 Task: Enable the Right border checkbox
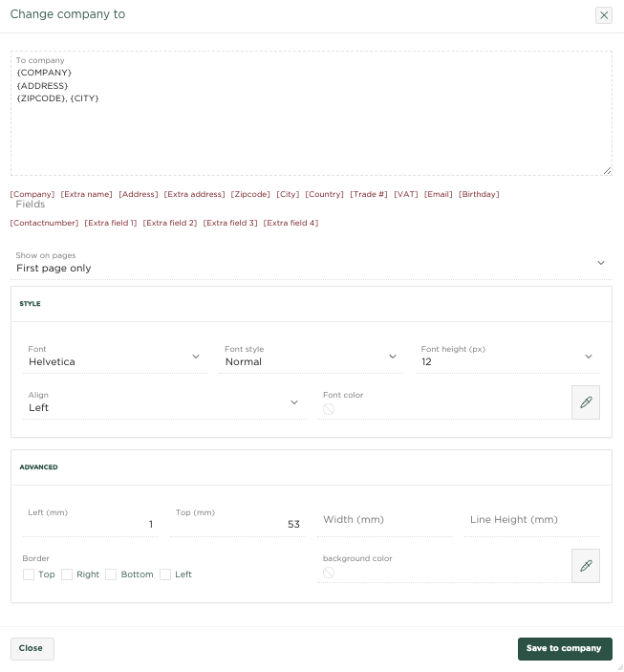click(x=67, y=574)
